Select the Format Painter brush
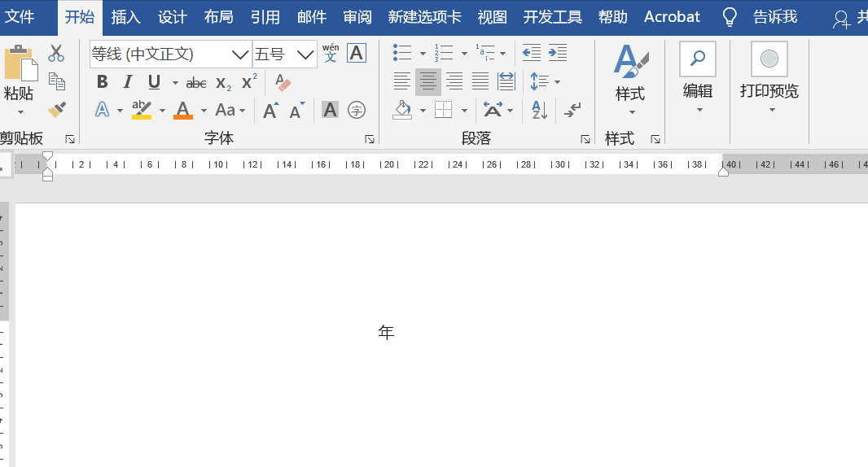Image resolution: width=868 pixels, height=467 pixels. (x=56, y=110)
